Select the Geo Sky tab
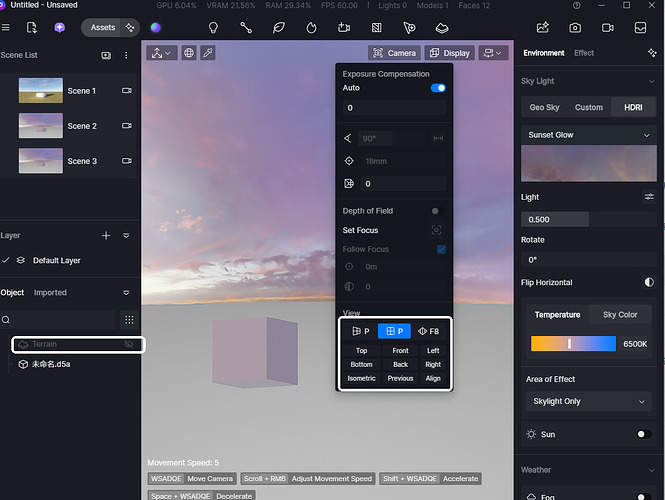665x500 pixels. coord(544,107)
